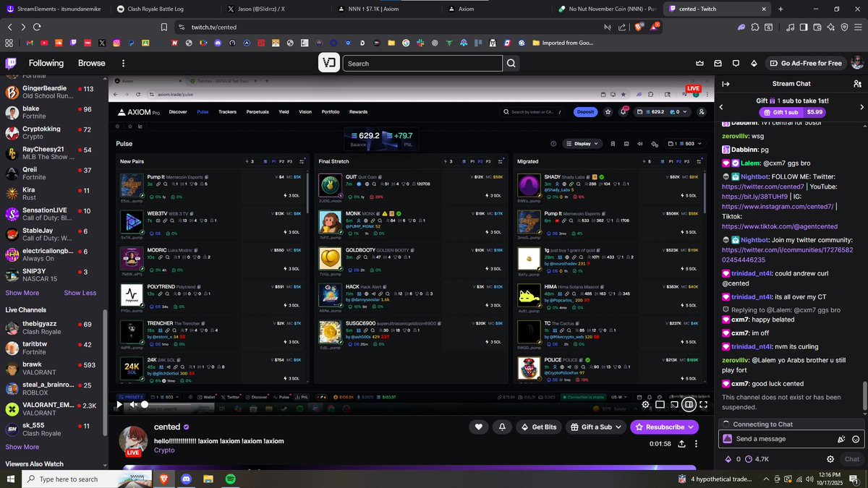The height and width of the screenshot is (488, 868).
Task: Switch to Jason (@Slidrrz) X tab
Action: click(x=277, y=9)
